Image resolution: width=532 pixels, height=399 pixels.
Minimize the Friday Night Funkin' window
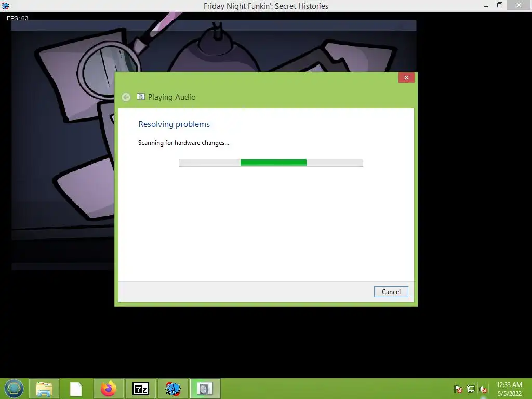coord(486,6)
